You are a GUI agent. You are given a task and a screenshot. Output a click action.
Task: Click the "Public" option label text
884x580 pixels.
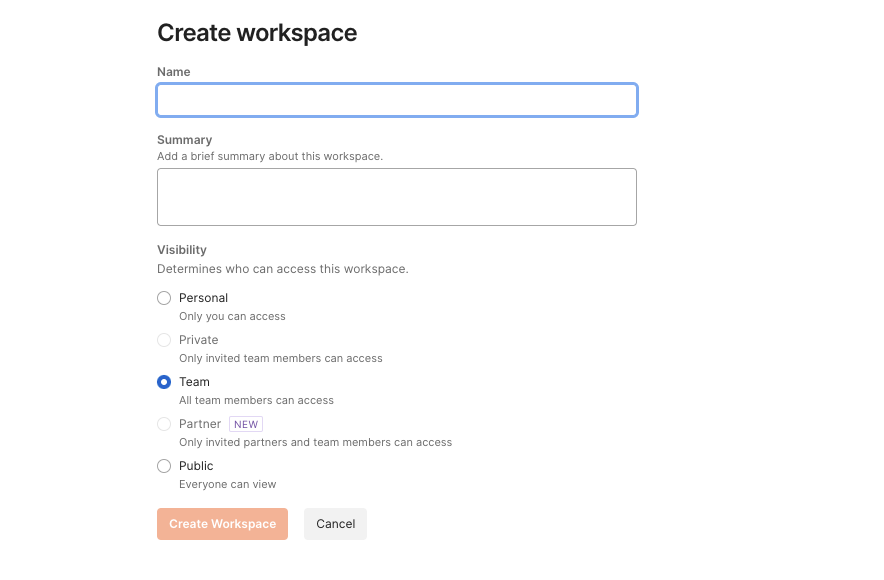196,466
